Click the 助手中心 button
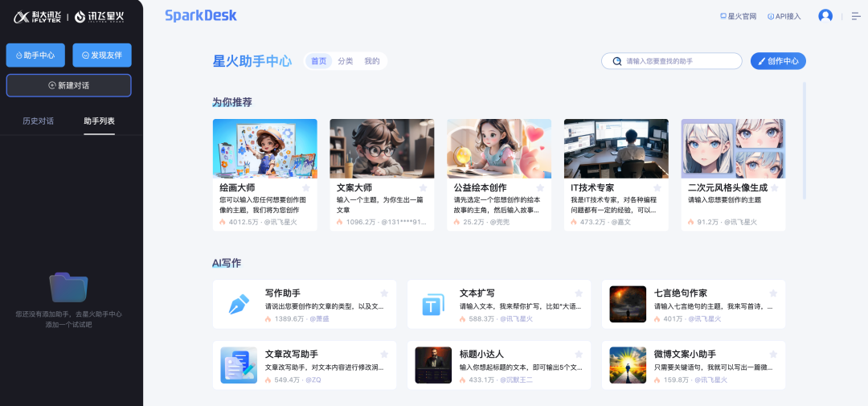The image size is (868, 406). click(35, 55)
